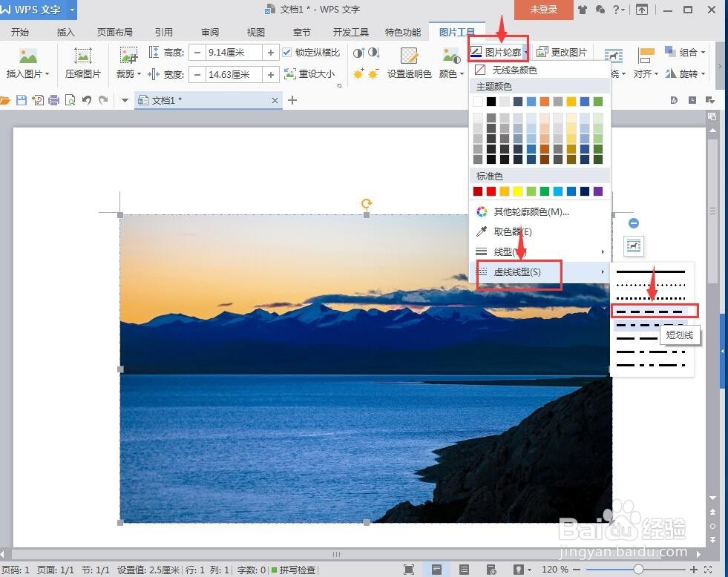The width and height of the screenshot is (728, 577).
Task: Click the blue minus zoom icon beside picture
Action: click(634, 223)
